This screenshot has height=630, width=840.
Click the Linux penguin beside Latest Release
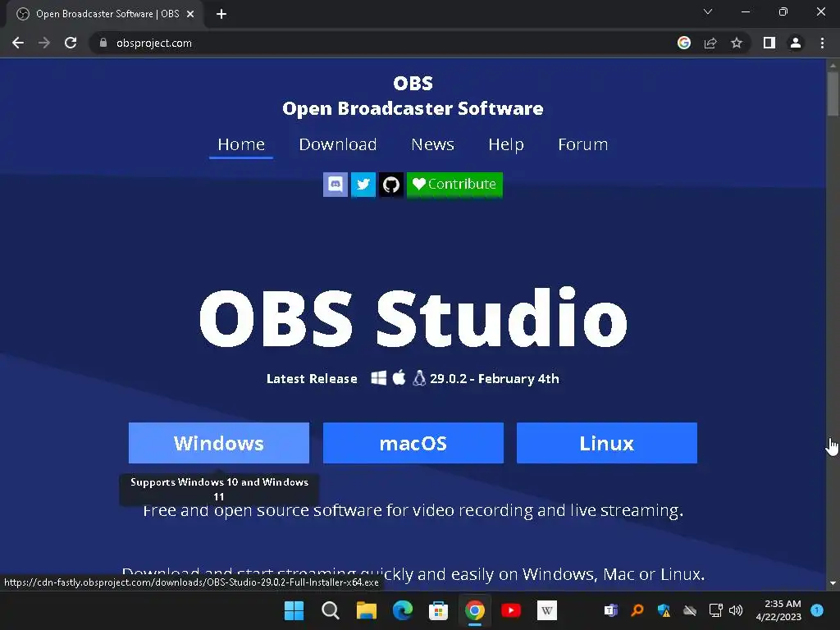[x=419, y=378]
